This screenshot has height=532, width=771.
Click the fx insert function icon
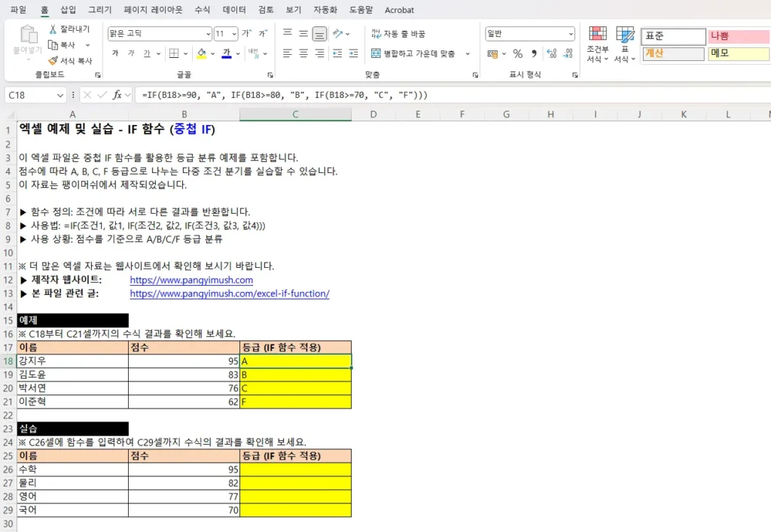117,95
